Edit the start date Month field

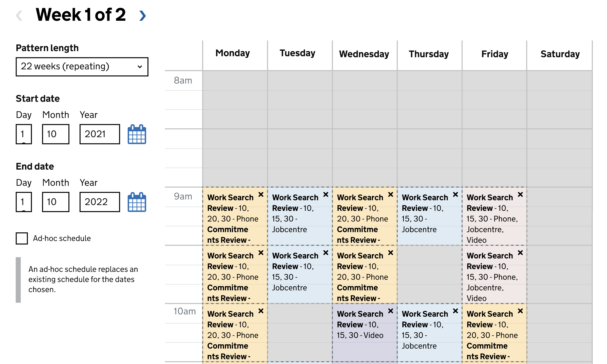[55, 134]
